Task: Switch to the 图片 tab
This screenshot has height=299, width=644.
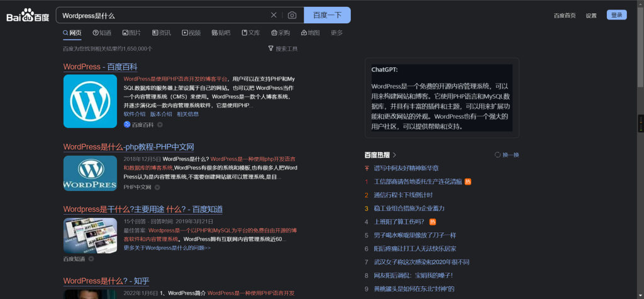Action: pos(131,33)
